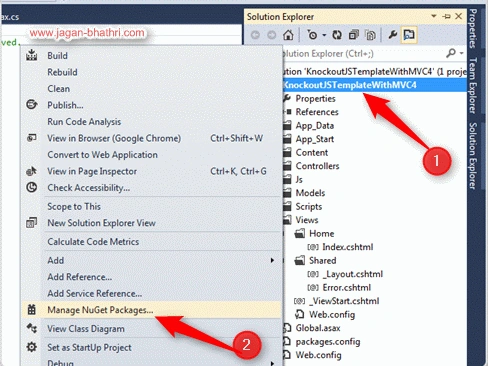The image size is (488, 366).
Task: Select the Js folder
Action: coord(299,180)
